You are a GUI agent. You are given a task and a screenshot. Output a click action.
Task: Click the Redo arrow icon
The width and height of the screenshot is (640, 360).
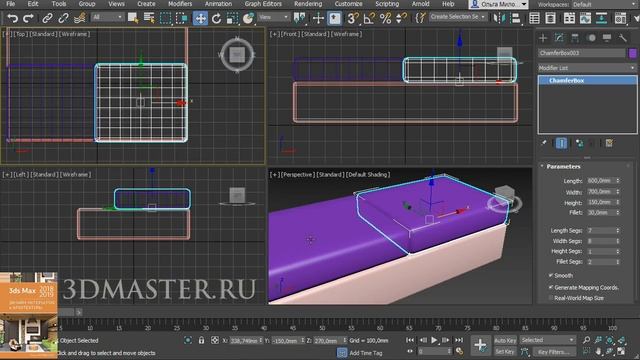point(28,18)
